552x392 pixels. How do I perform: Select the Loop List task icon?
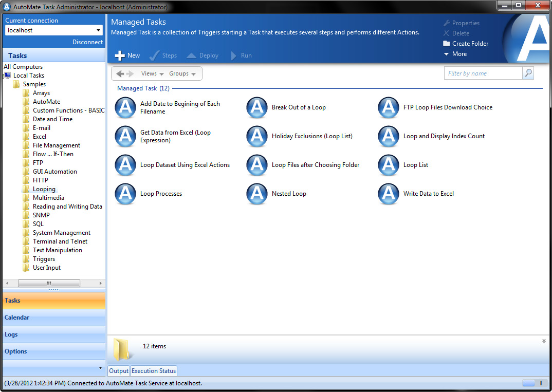389,165
